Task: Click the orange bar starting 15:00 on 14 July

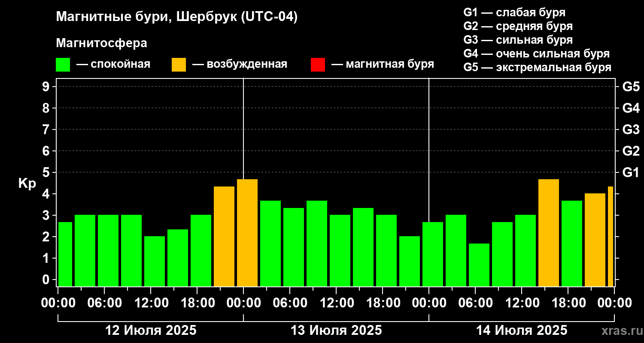Action: pos(549,233)
